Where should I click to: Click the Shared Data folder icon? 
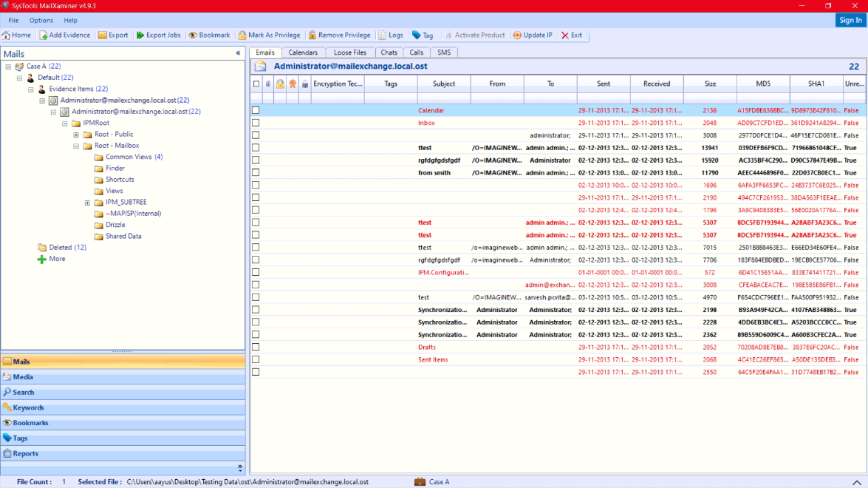(x=98, y=236)
